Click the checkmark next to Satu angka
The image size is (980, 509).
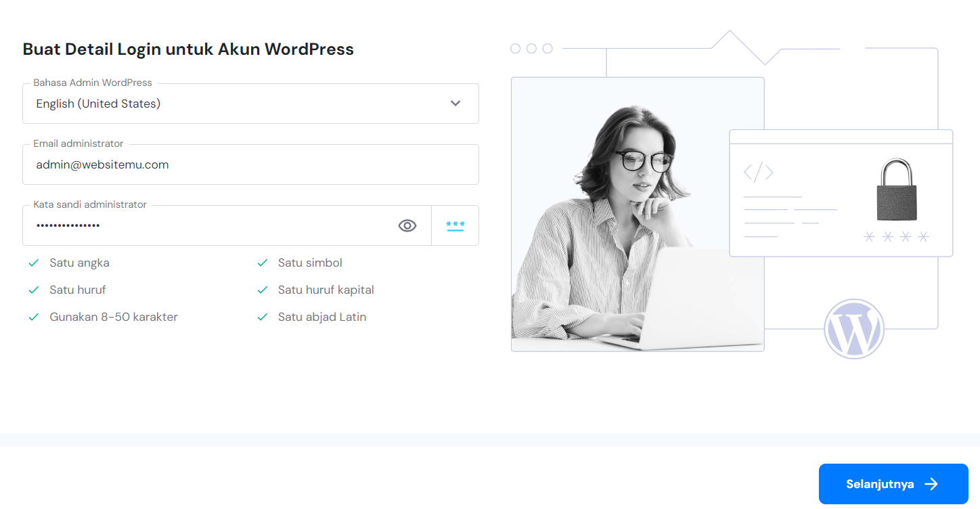click(33, 263)
